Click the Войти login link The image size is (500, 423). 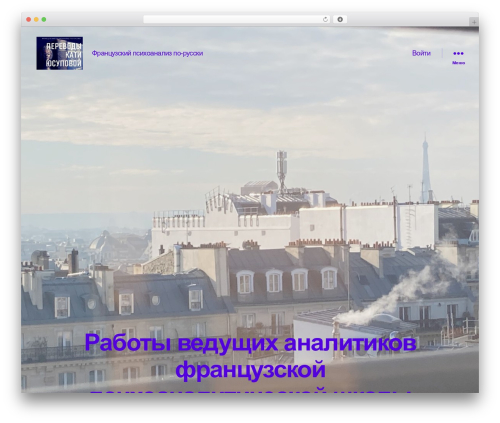click(x=421, y=53)
